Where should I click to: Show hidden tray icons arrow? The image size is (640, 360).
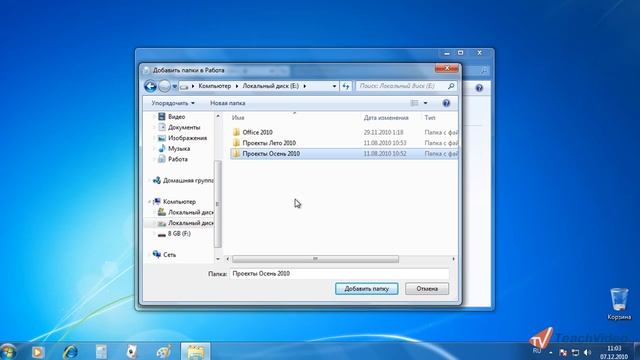coord(551,352)
